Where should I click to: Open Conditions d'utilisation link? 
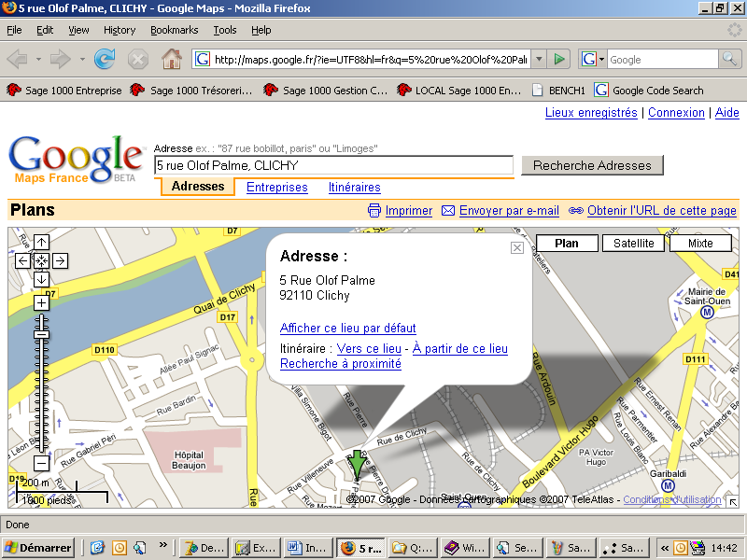[x=671, y=499]
